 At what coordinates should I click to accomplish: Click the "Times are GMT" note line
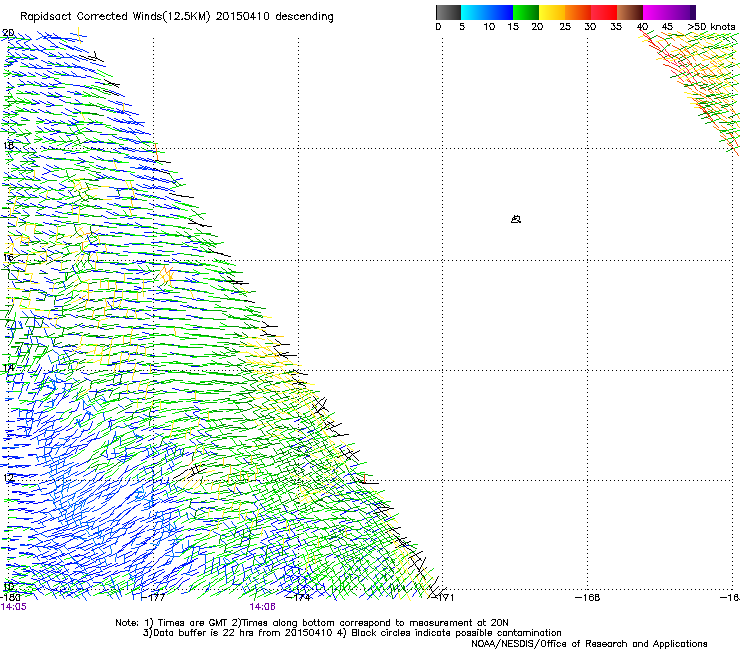coord(311,623)
